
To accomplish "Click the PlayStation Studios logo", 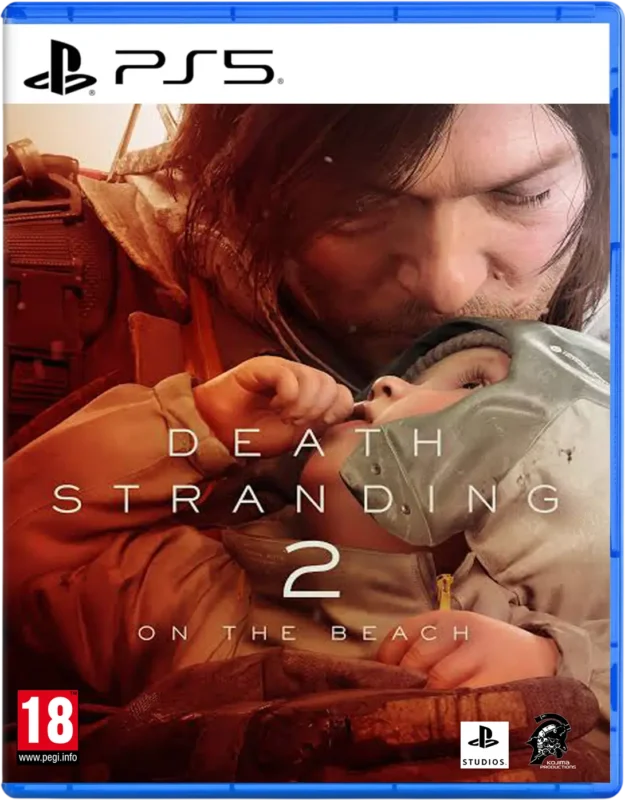I will 484,745.
